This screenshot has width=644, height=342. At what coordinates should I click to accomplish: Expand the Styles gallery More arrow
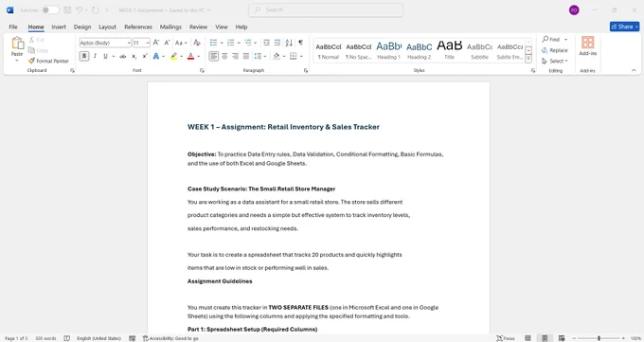[528, 59]
